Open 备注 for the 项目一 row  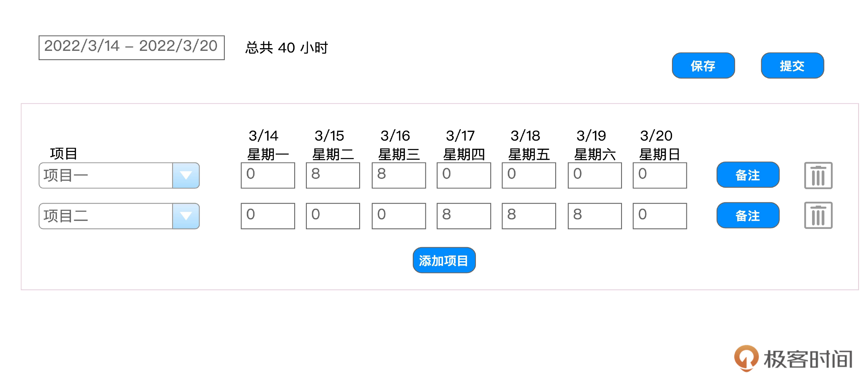[747, 175]
